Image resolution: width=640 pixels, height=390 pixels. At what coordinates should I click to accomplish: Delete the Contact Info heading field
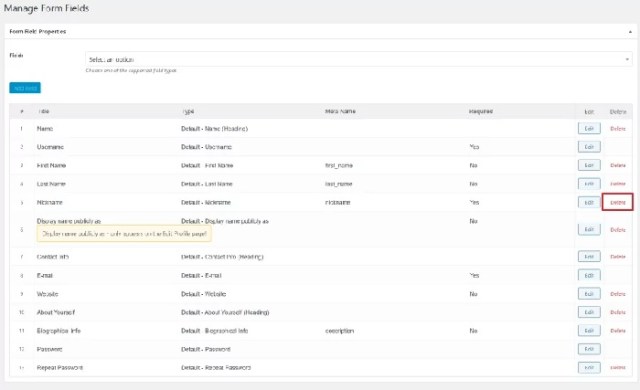[x=618, y=257]
